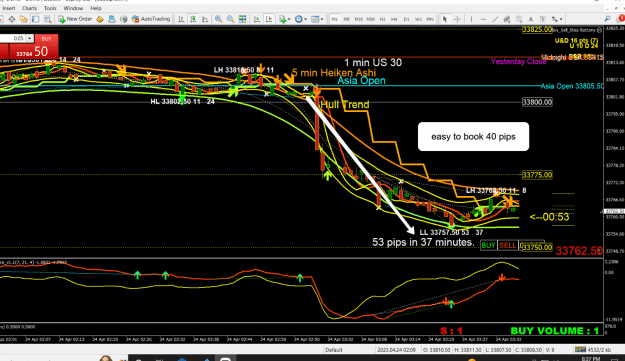
Task: Open the Strategy Tester magnifier icon
Action: pos(47,19)
